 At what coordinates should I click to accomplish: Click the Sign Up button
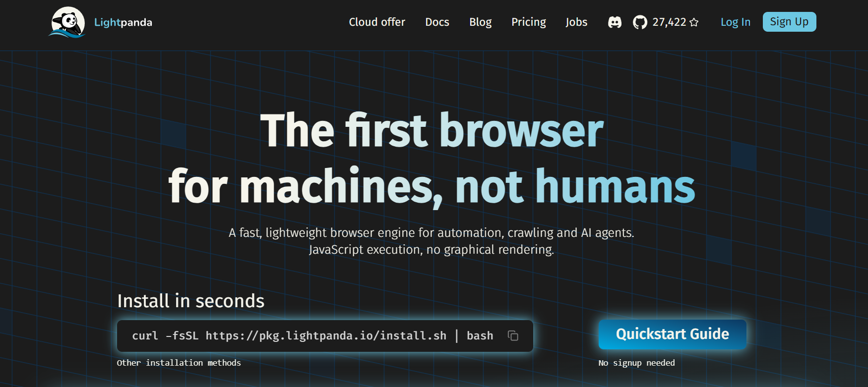pyautogui.click(x=789, y=22)
